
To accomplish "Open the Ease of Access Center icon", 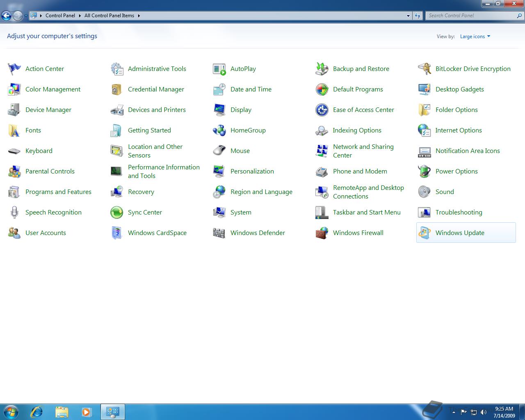I will [x=322, y=110].
